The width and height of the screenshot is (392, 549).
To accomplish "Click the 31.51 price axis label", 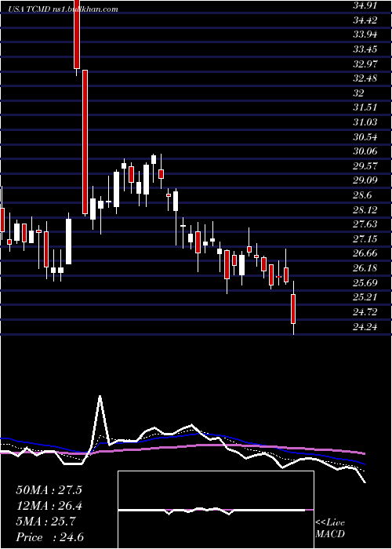I will click(x=365, y=107).
